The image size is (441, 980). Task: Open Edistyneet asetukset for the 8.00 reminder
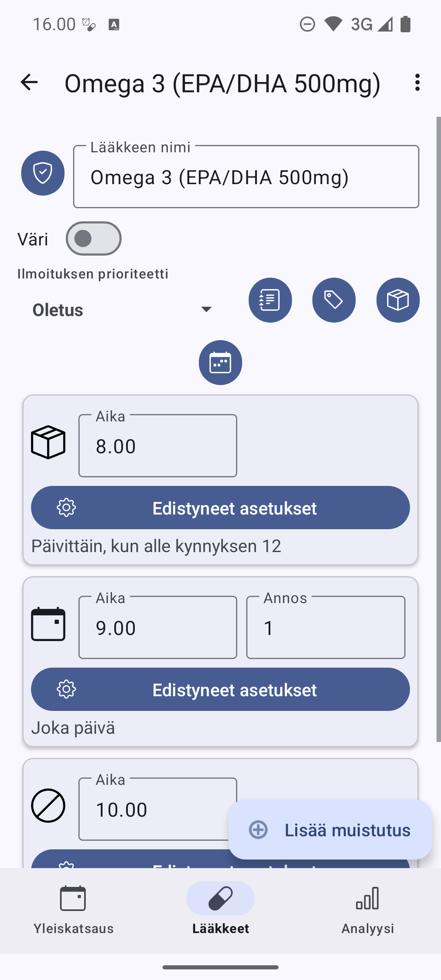(x=220, y=508)
